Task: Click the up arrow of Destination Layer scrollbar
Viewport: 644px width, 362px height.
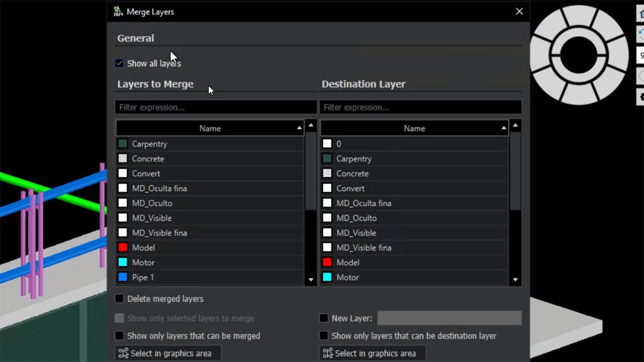Action: [x=515, y=126]
